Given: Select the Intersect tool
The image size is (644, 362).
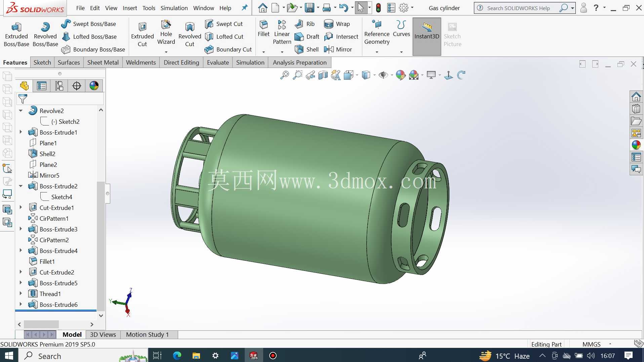Looking at the screenshot, I should click(341, 37).
